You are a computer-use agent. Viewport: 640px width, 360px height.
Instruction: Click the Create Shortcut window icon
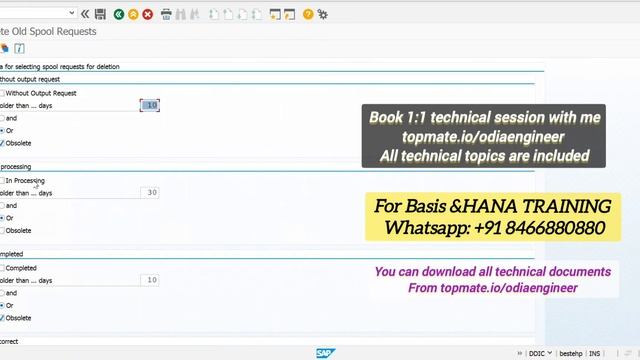click(289, 15)
